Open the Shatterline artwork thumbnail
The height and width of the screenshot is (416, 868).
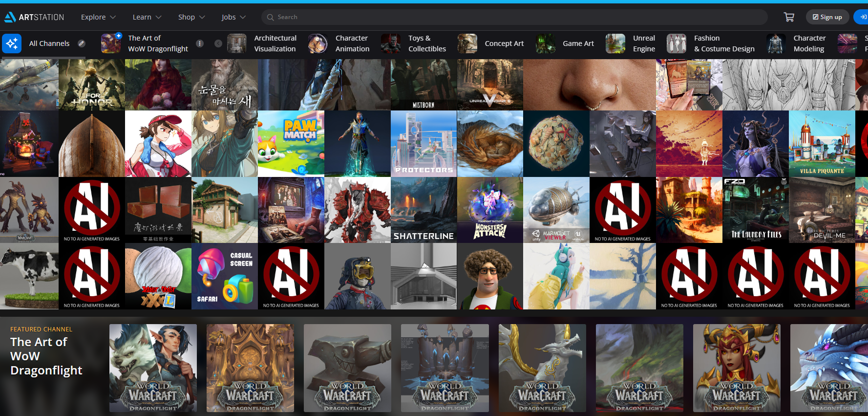[x=423, y=210]
